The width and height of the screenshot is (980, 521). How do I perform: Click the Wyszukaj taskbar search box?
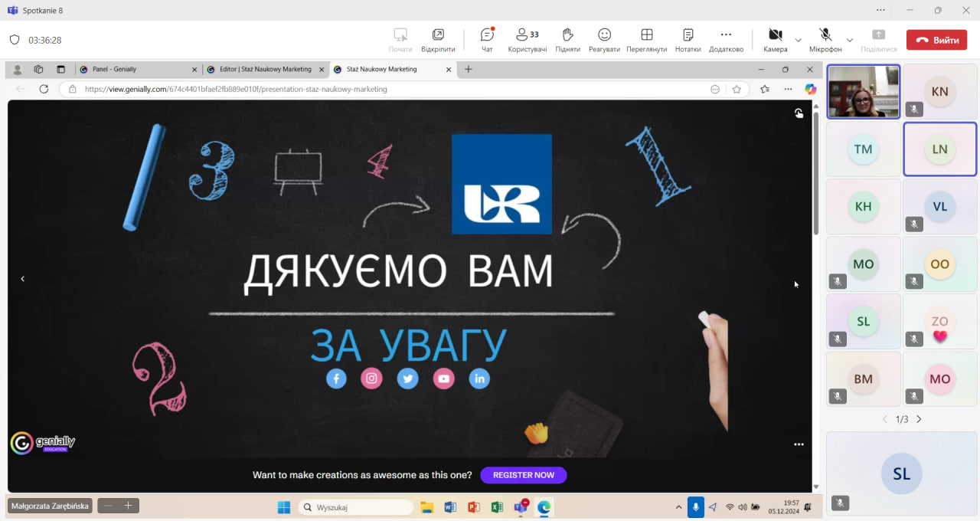click(x=356, y=507)
